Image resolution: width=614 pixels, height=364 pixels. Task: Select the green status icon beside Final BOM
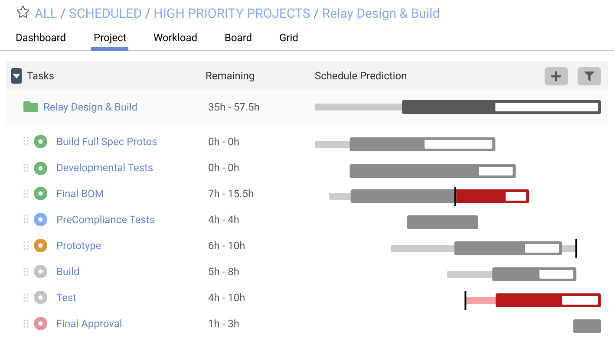click(40, 193)
